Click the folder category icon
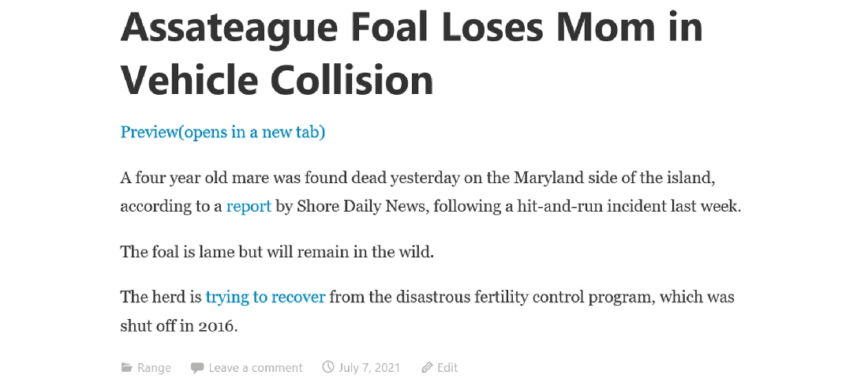 pyautogui.click(x=126, y=368)
